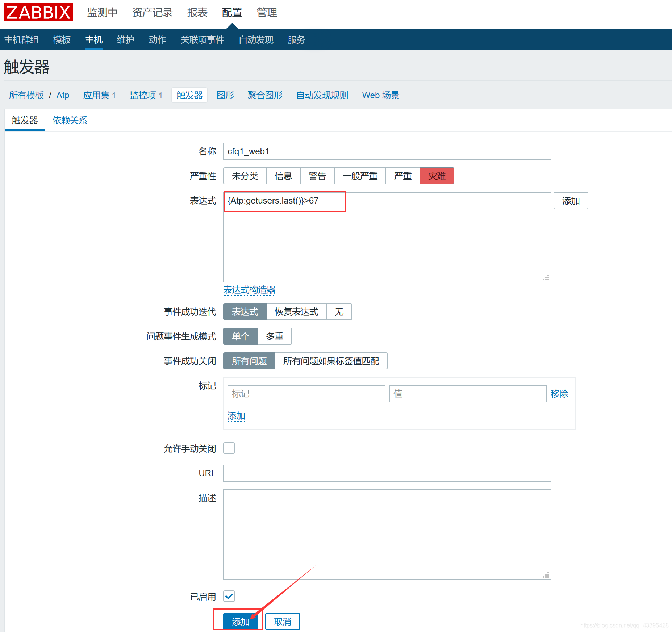
Task: Click the ZABBIX logo
Action: 38,12
